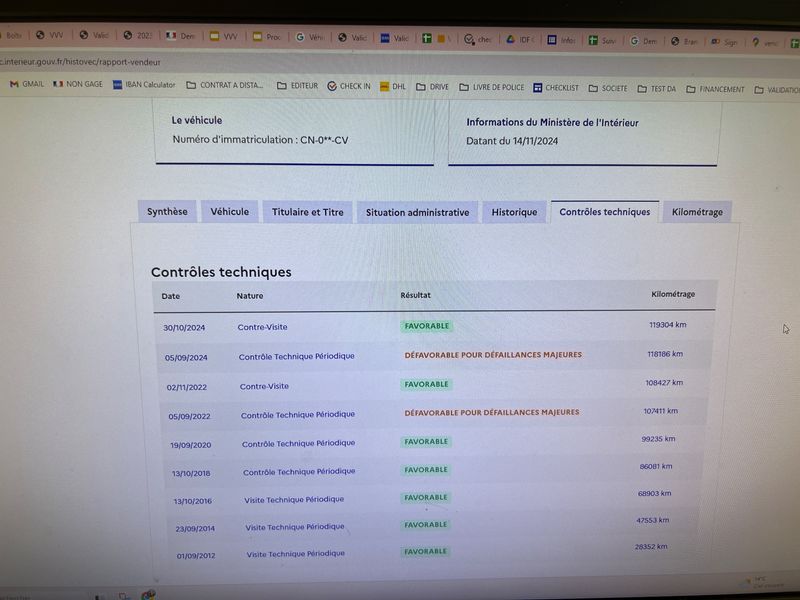Switch to the spreadsheet tab labeled Suivi
800x600 pixels.
coord(602,40)
